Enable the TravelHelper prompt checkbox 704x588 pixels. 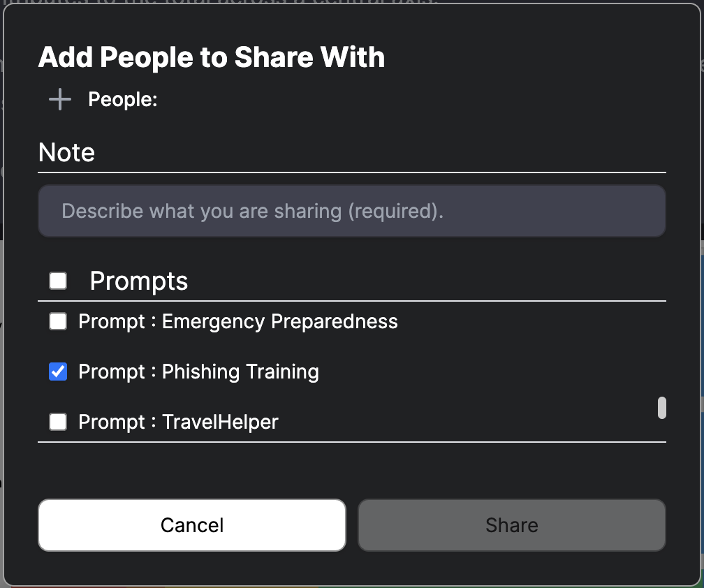[58, 422]
